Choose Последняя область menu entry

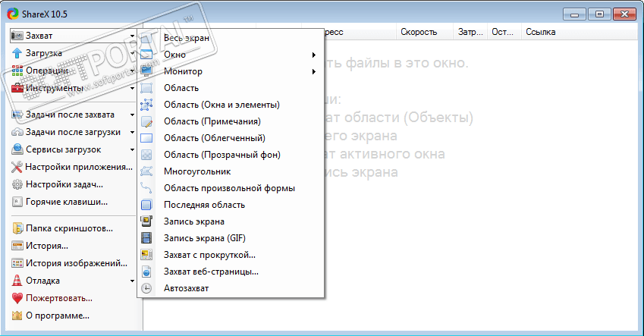pos(231,205)
